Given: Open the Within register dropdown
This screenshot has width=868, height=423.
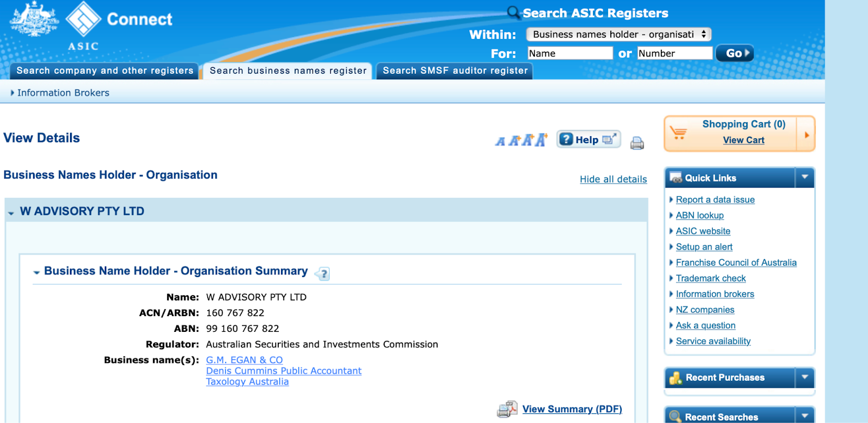Looking at the screenshot, I should pyautogui.click(x=618, y=34).
